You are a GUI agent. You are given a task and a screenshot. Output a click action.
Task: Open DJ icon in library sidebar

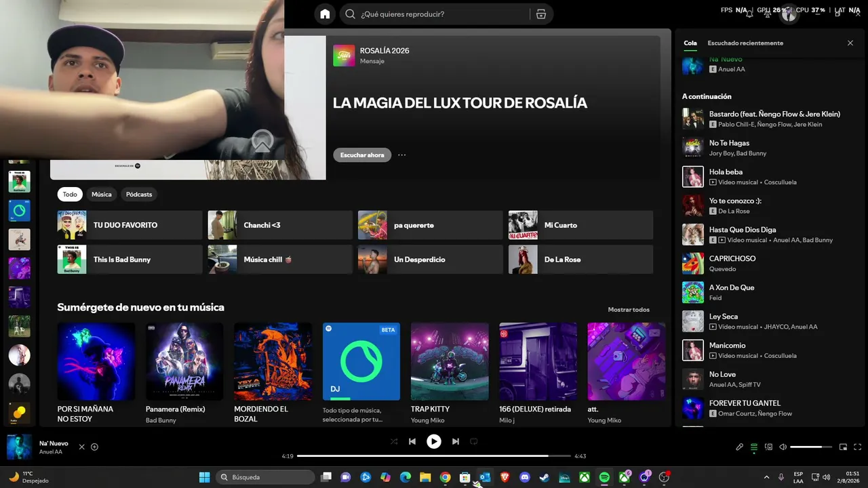pyautogui.click(x=19, y=211)
